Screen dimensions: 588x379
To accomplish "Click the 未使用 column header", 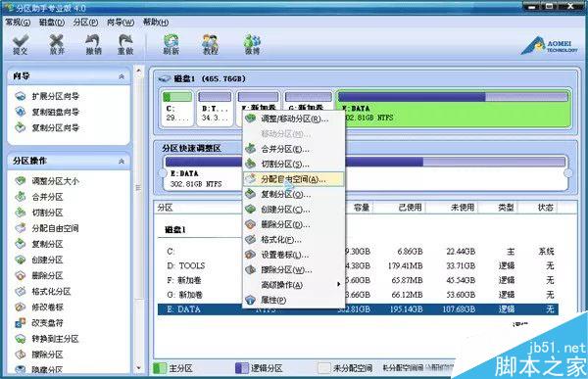I will (452, 208).
